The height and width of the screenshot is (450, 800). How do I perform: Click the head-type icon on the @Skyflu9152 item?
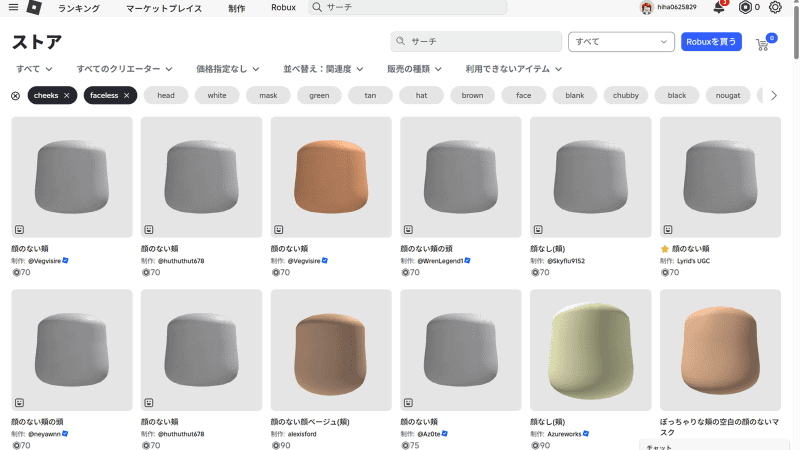coord(538,230)
